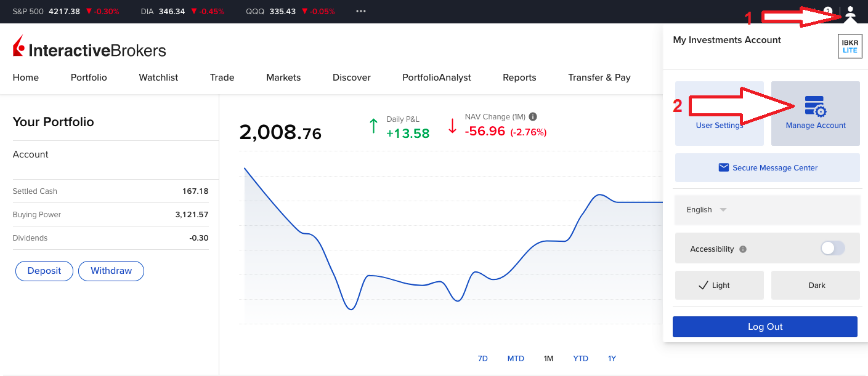Click the Accessibility info icon
Screen dimensions: 868x376
[x=743, y=249]
